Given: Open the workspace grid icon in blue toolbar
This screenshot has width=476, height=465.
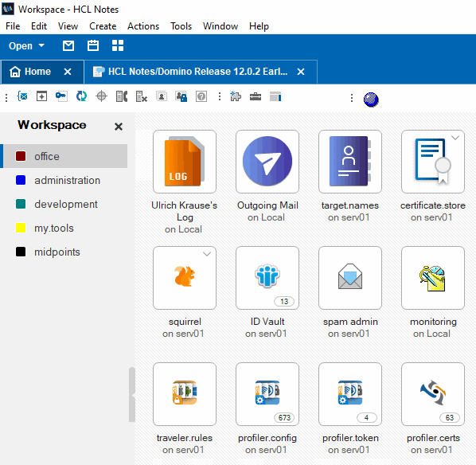Looking at the screenshot, I should (118, 46).
